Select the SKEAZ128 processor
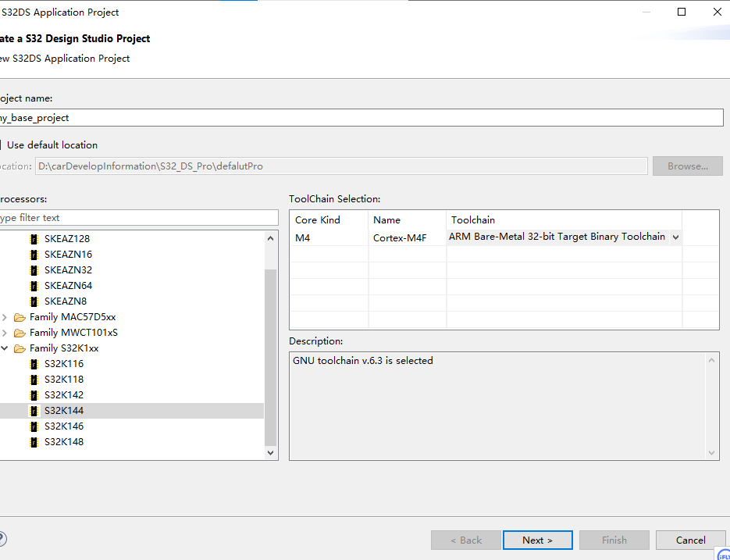This screenshot has width=730, height=560. [x=67, y=238]
